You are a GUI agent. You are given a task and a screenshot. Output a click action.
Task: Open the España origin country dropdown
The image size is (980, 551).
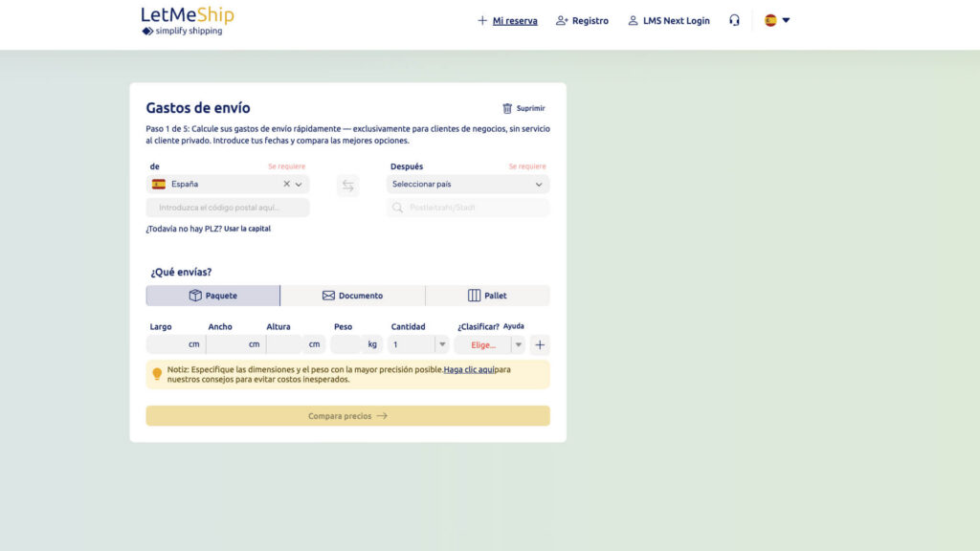(x=299, y=185)
